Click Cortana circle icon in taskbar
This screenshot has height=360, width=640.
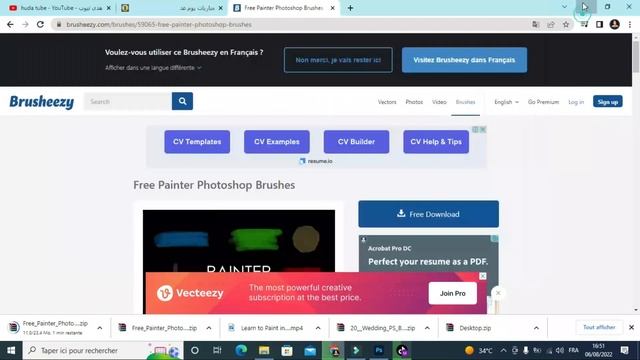tap(195, 350)
